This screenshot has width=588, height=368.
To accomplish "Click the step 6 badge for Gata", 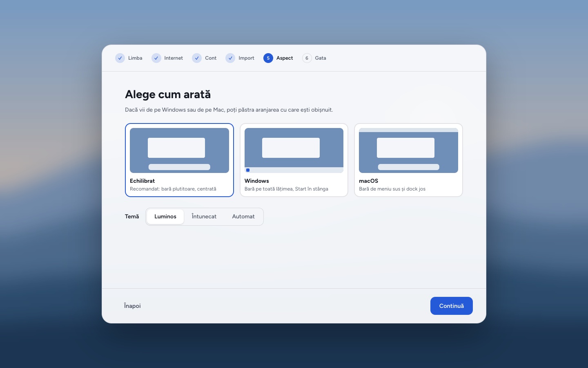I will (x=307, y=58).
